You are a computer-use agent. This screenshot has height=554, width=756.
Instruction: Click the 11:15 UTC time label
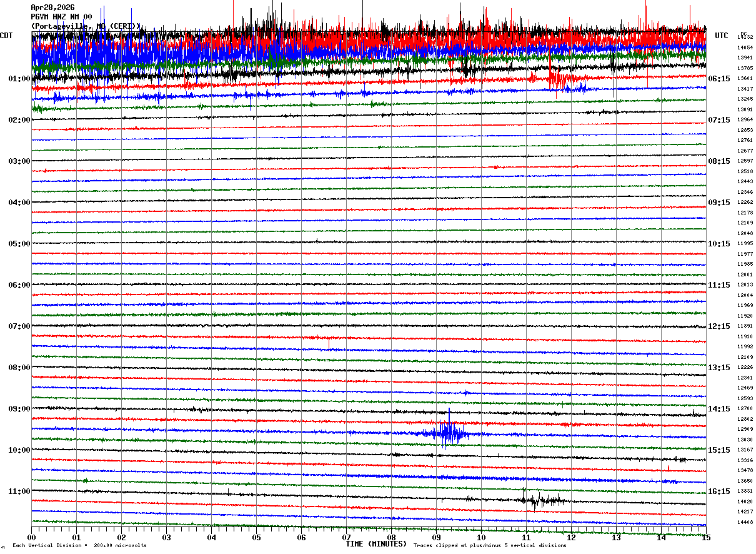click(x=719, y=285)
